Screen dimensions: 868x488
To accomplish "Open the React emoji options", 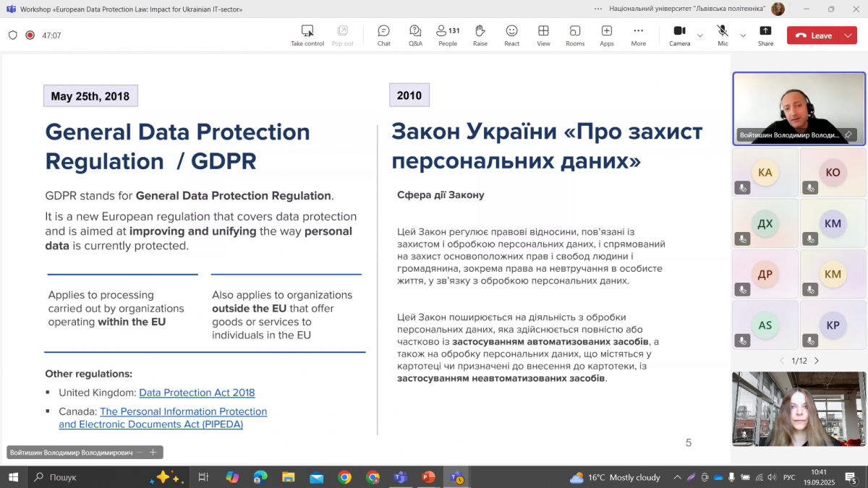I will point(511,34).
